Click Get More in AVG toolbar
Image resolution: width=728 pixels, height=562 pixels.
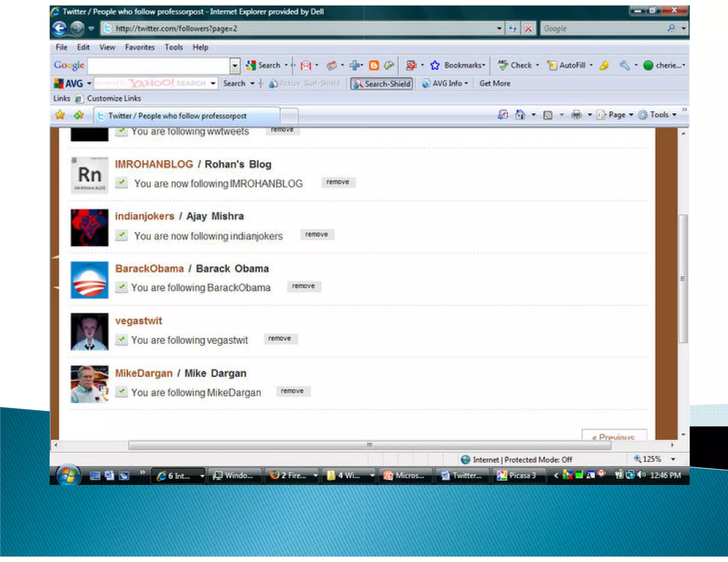click(x=495, y=83)
